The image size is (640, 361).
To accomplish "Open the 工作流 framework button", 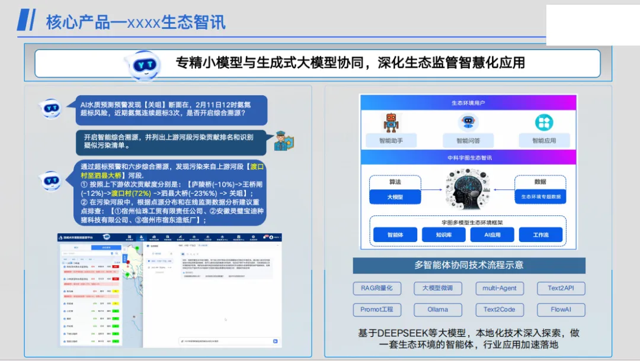I will [x=541, y=235].
